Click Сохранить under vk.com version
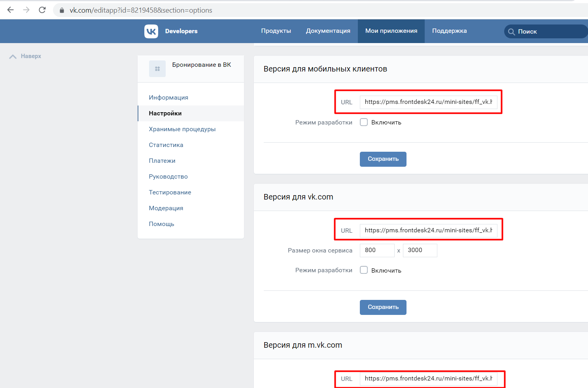 (383, 307)
